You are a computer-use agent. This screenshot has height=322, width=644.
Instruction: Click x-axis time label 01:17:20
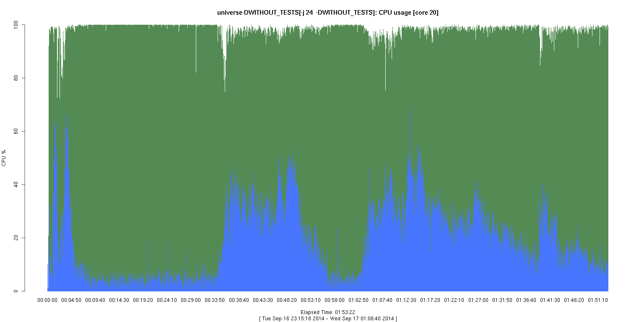(430, 300)
